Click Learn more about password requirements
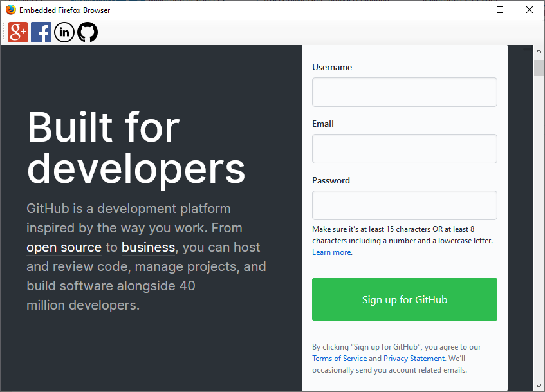545x392 pixels. click(330, 252)
